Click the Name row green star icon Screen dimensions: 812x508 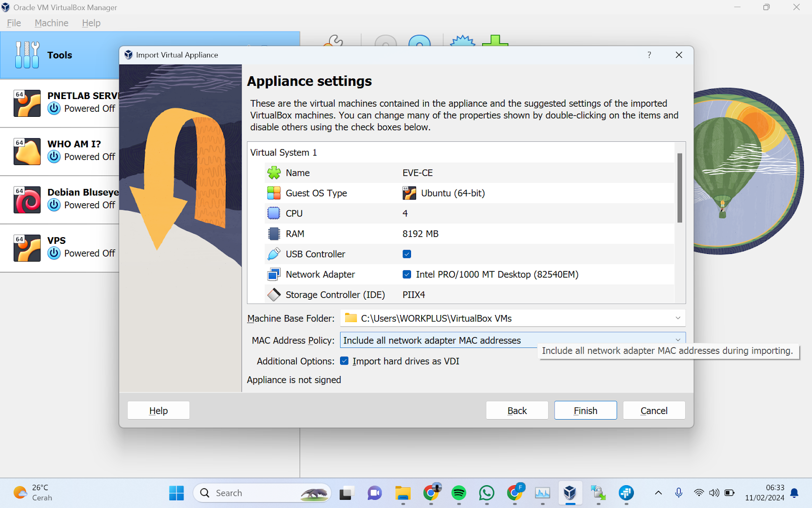click(x=274, y=173)
